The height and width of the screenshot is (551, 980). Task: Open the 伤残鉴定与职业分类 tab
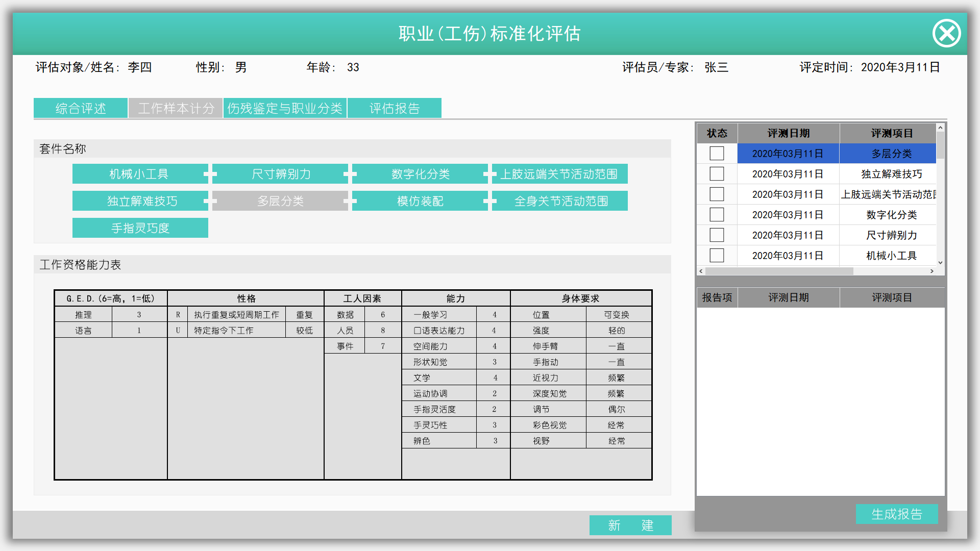(x=285, y=108)
